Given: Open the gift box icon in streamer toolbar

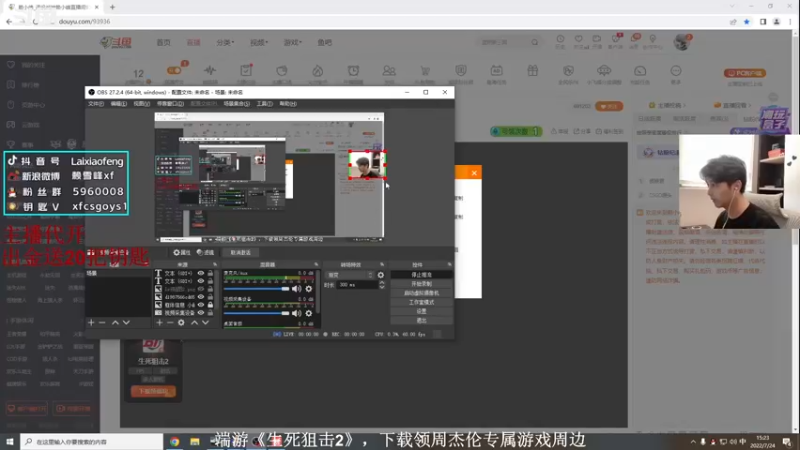Looking at the screenshot, I should [532, 71].
